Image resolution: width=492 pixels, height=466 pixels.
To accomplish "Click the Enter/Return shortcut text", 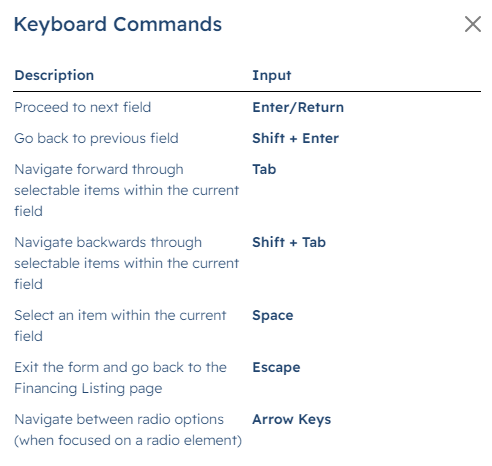I will pos(298,107).
